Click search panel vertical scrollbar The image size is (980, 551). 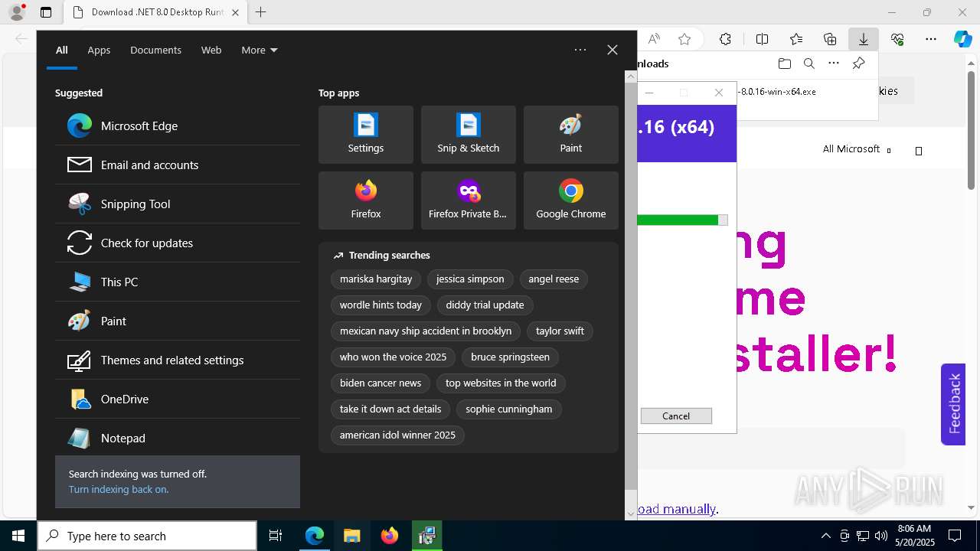(x=631, y=285)
